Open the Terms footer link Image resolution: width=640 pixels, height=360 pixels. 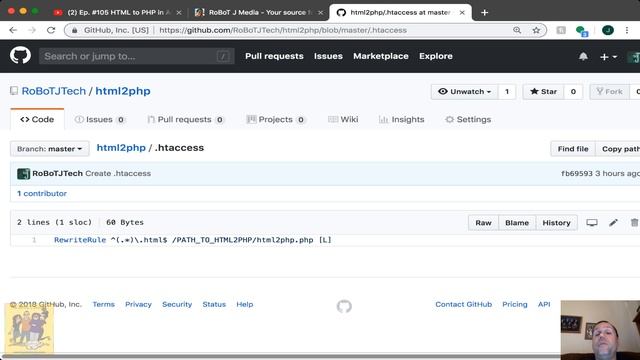(103, 304)
